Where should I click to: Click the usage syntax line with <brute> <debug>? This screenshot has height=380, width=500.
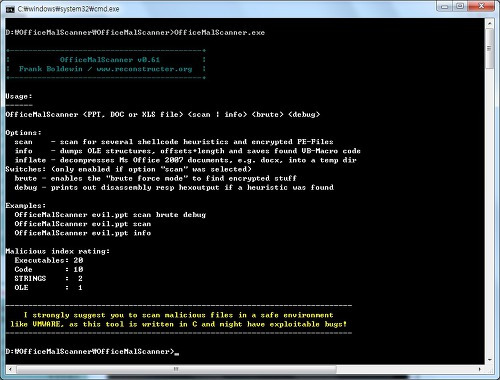(163, 114)
